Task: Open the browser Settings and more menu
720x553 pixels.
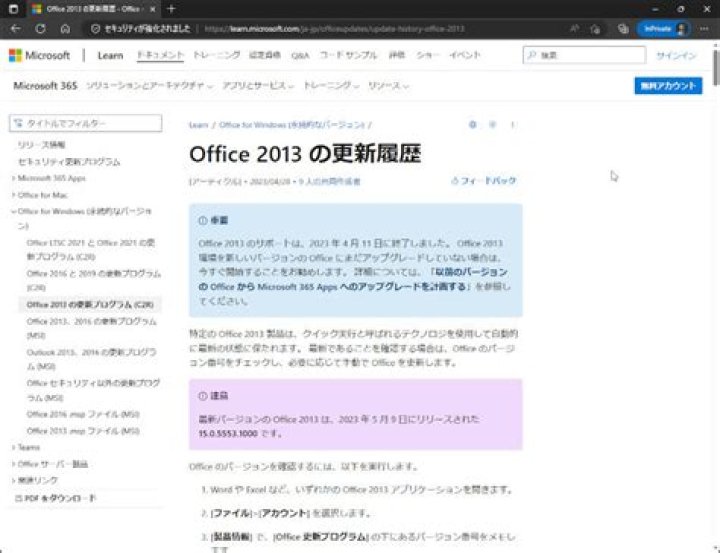Action: 704,28
